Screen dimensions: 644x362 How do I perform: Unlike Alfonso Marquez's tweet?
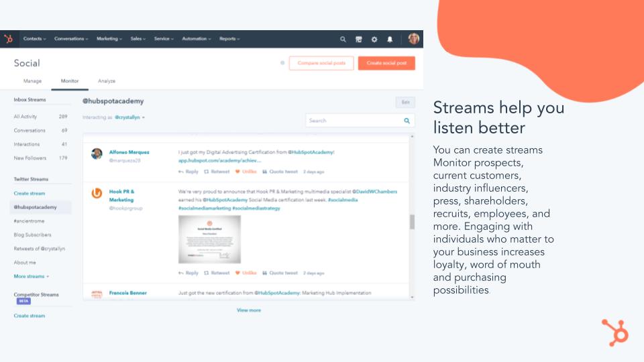(246, 172)
